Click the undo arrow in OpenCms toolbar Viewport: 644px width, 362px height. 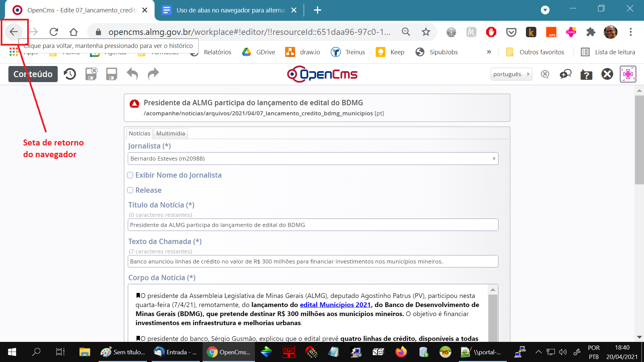(132, 74)
